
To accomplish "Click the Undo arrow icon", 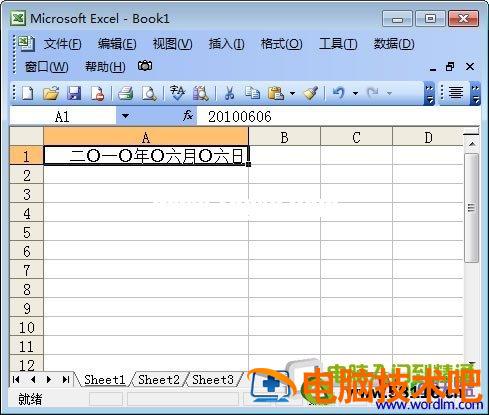I will click(339, 93).
